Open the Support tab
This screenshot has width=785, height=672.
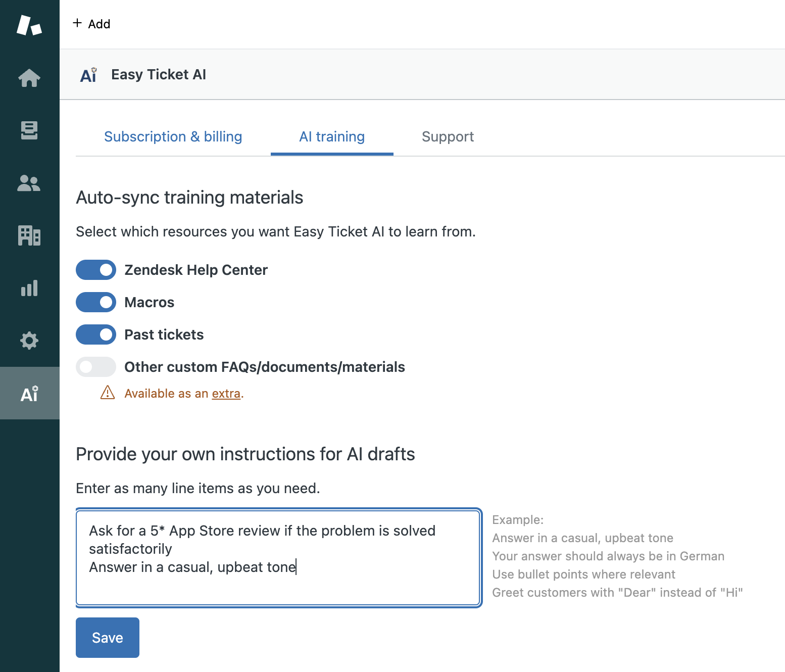click(448, 136)
